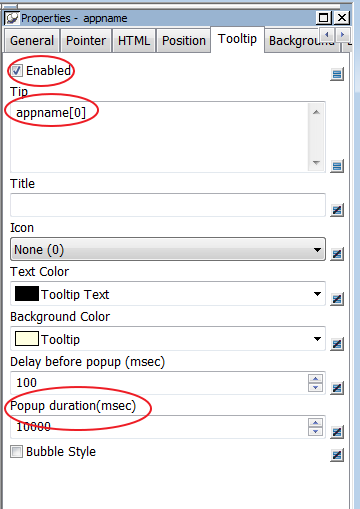
Task: Click link icon beside Text Color dropdown
Action: tap(337, 299)
